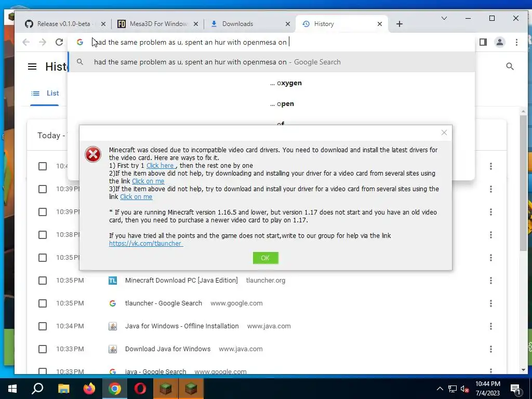Close the Release v0.1.0-beta tab
532x399 pixels.
(103, 24)
